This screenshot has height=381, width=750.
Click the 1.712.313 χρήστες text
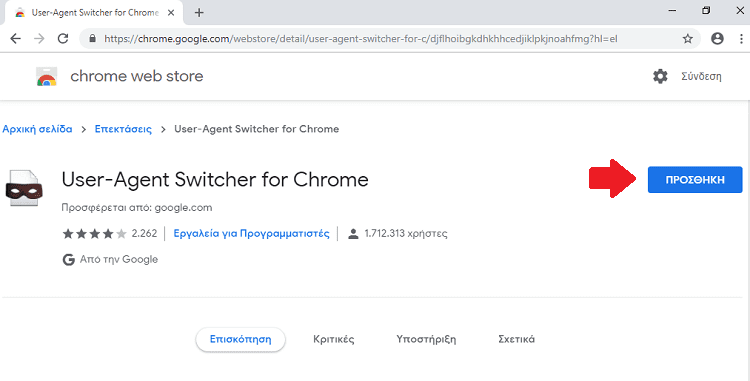(x=406, y=234)
